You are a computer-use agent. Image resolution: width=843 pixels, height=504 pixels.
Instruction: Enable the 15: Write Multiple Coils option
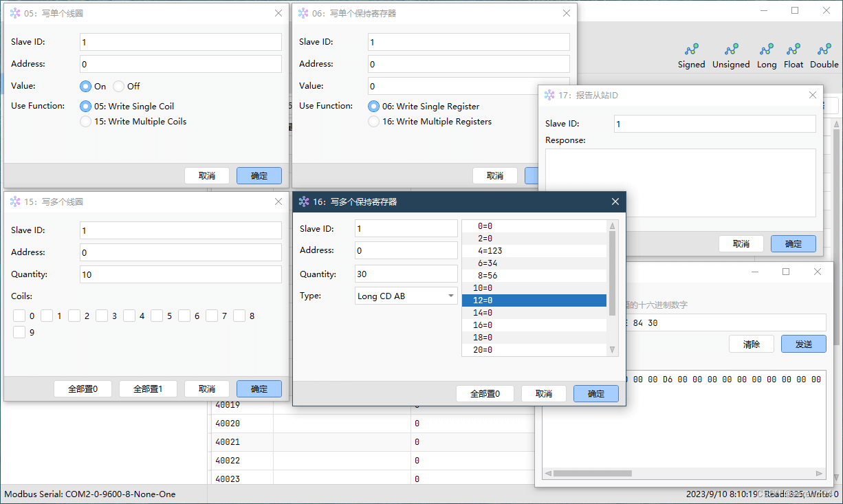click(x=86, y=121)
